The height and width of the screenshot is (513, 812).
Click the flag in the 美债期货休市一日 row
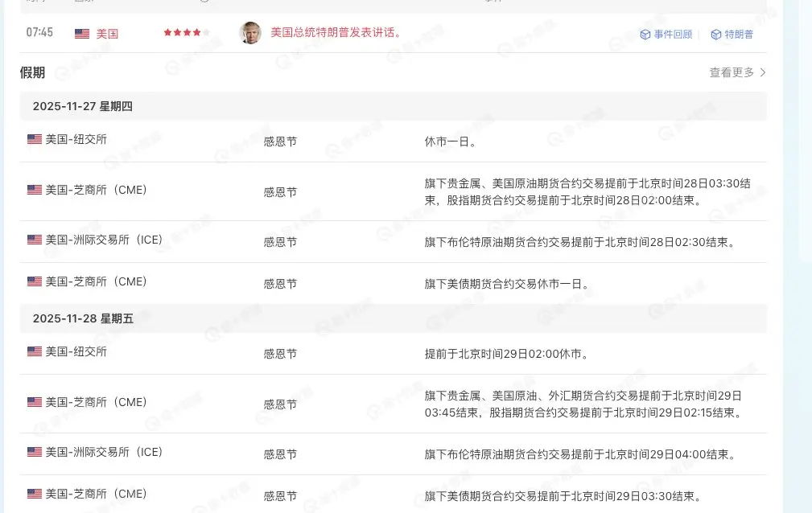coord(34,281)
